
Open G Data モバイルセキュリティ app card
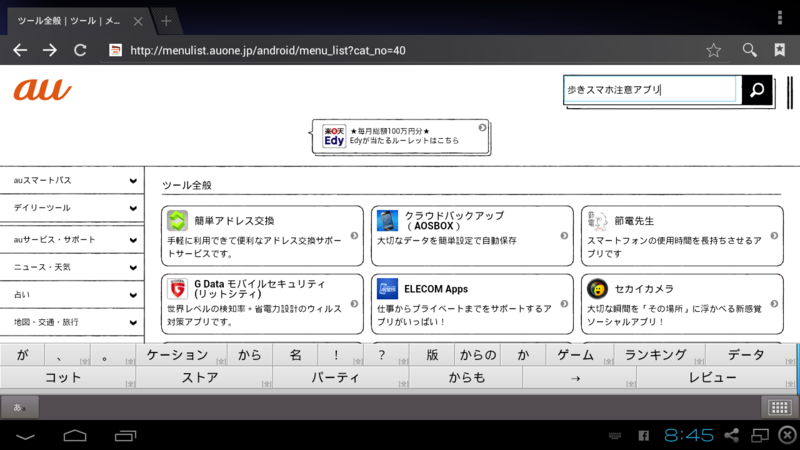pyautogui.click(x=262, y=304)
